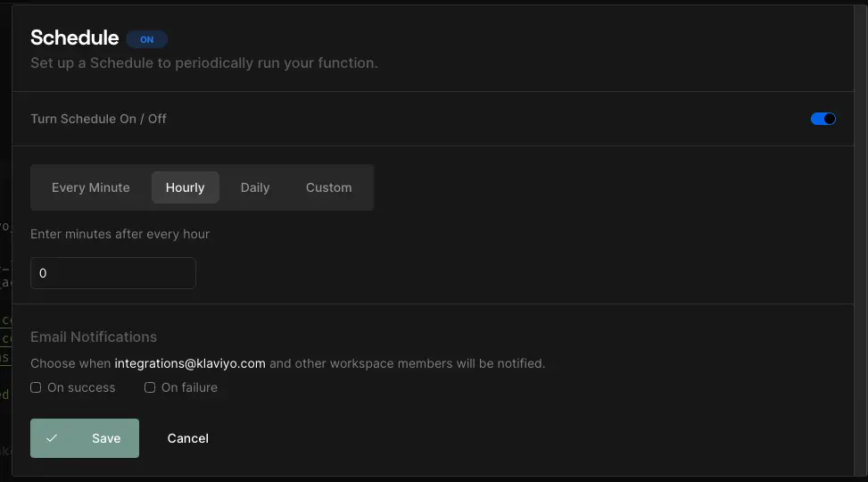868x482 pixels.
Task: Click the blue ON status badge
Action: pos(147,39)
